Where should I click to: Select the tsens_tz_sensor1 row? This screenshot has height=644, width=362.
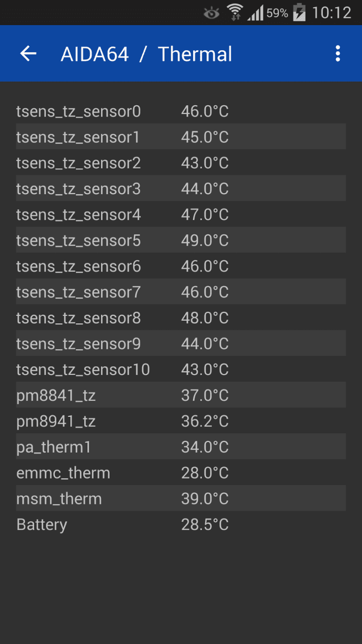pyautogui.click(x=181, y=137)
